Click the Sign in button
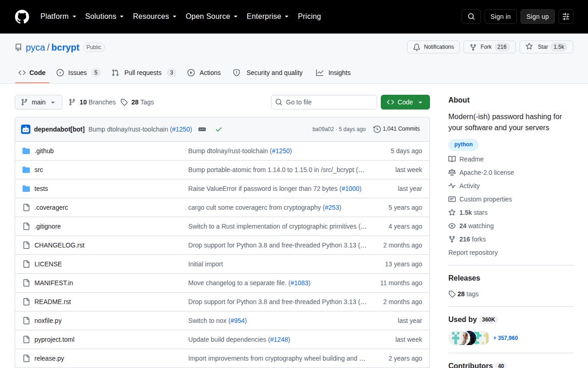Viewport: 588px width, 368px height. [500, 17]
